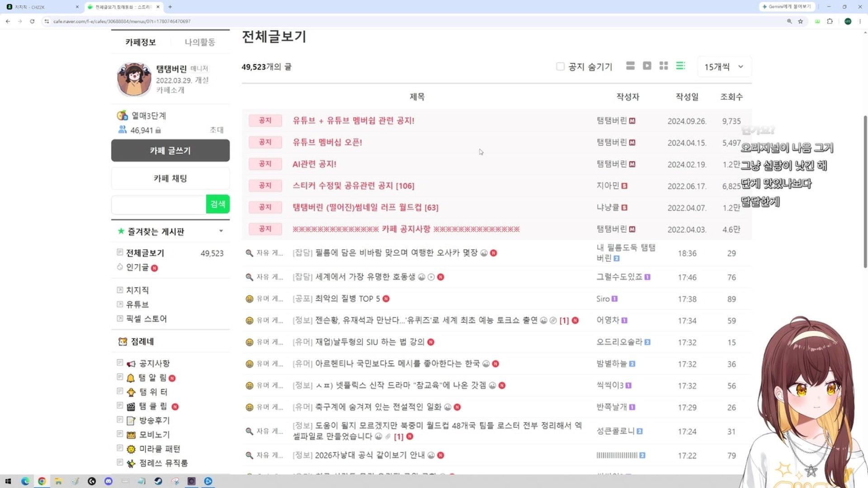Open post 최악의 질병 TOP 5
Screen dimensions: 868x488
pyautogui.click(x=347, y=299)
